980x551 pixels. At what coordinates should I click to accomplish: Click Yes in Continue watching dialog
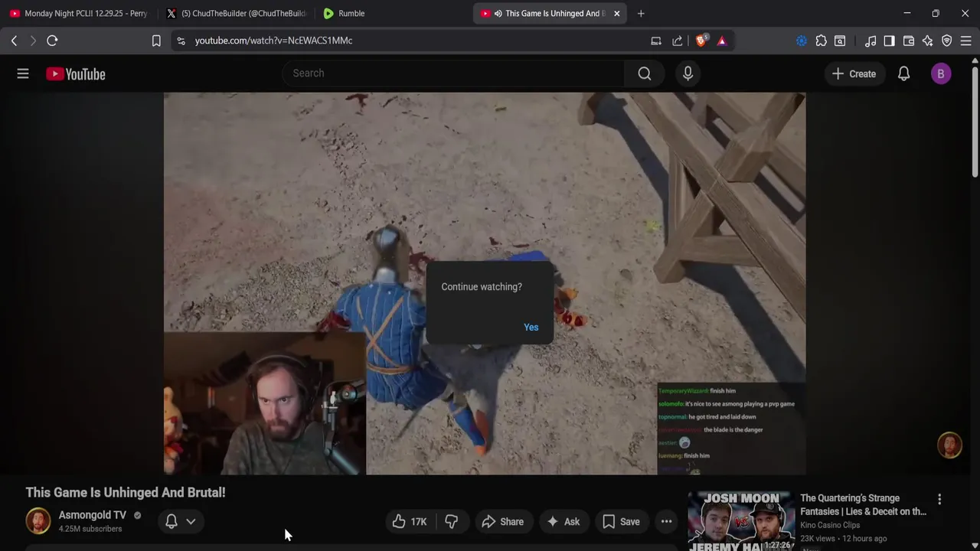pyautogui.click(x=531, y=327)
